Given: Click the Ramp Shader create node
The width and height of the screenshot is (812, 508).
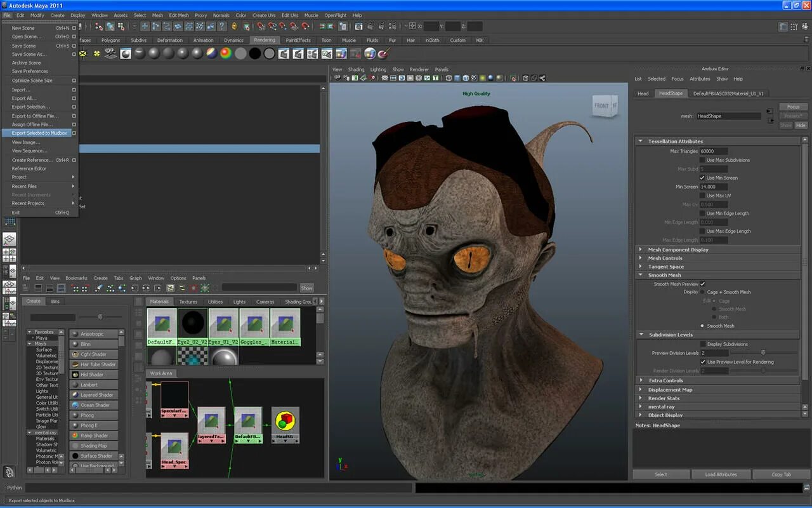Looking at the screenshot, I should coord(94,436).
